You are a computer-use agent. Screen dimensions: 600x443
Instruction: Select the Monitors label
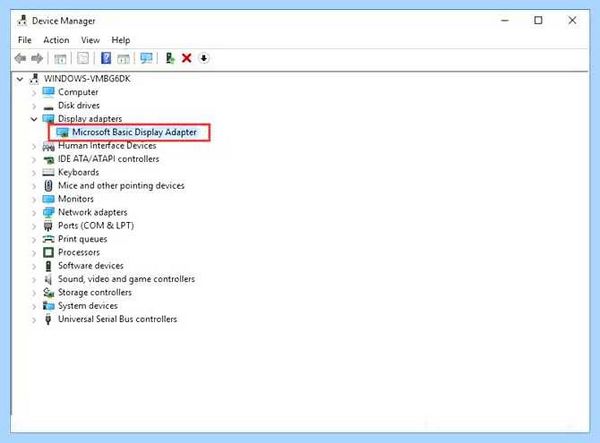76,199
